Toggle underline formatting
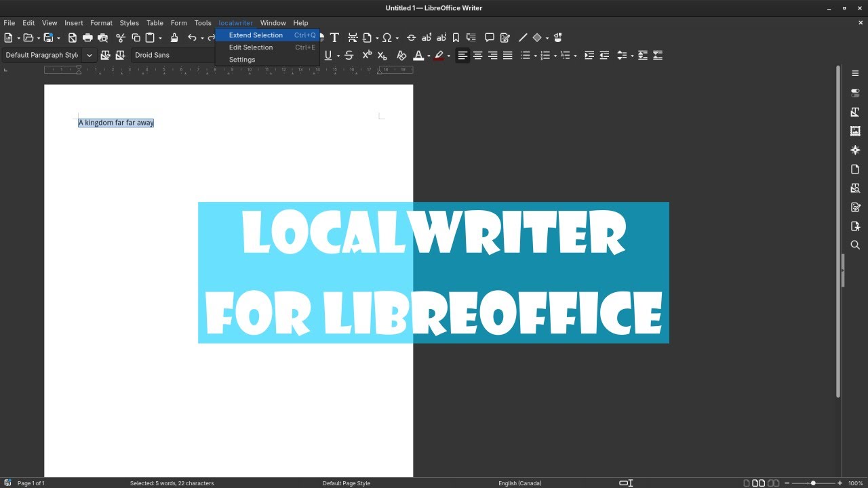 pyautogui.click(x=328, y=56)
